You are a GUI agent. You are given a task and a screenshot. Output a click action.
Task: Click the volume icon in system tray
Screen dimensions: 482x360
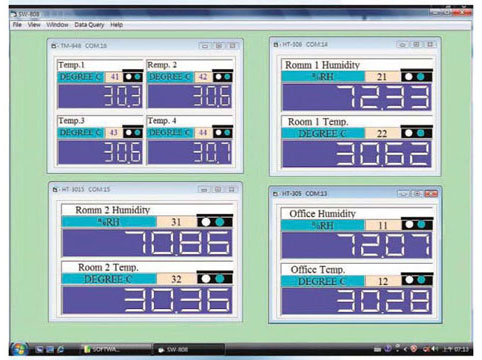pos(435,349)
